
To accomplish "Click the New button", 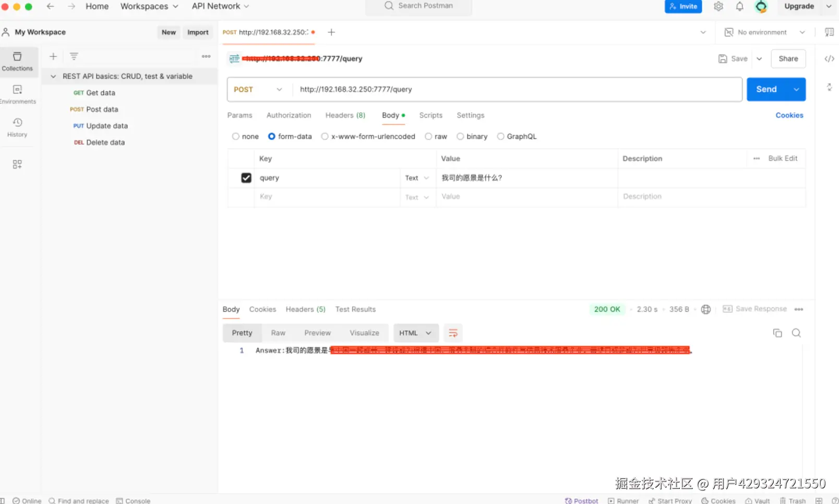I will click(169, 32).
